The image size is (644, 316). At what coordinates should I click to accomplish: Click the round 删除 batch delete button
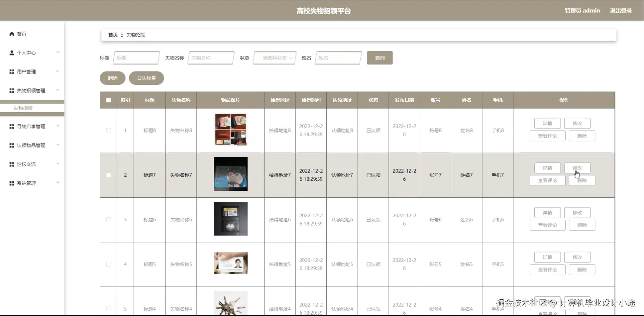click(113, 78)
